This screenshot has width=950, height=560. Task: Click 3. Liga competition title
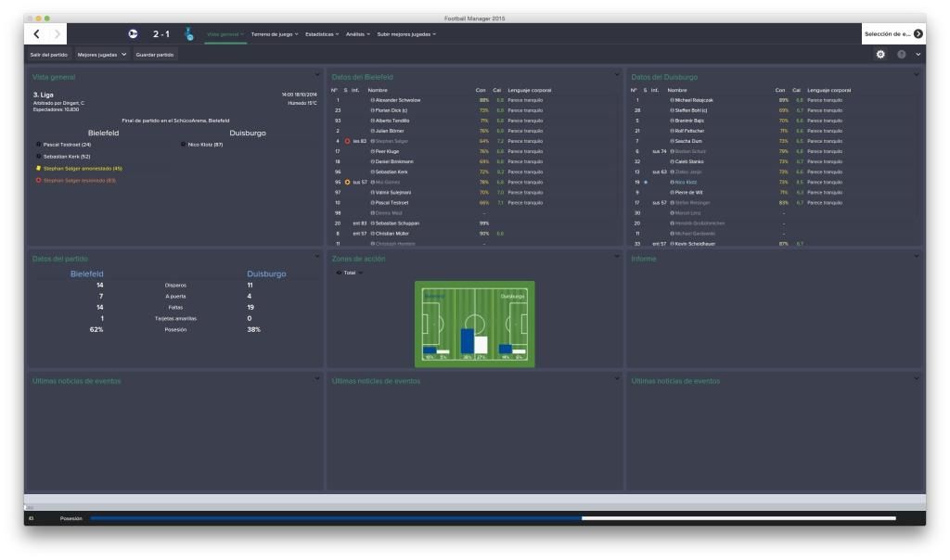[43, 95]
